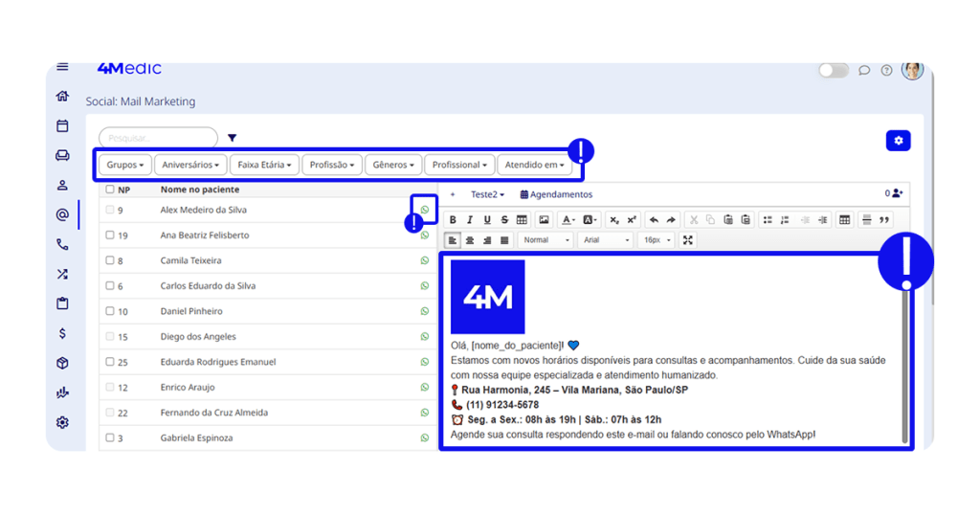Open the Atendido em filter menu
This screenshot has height=515, width=980.
534,165
